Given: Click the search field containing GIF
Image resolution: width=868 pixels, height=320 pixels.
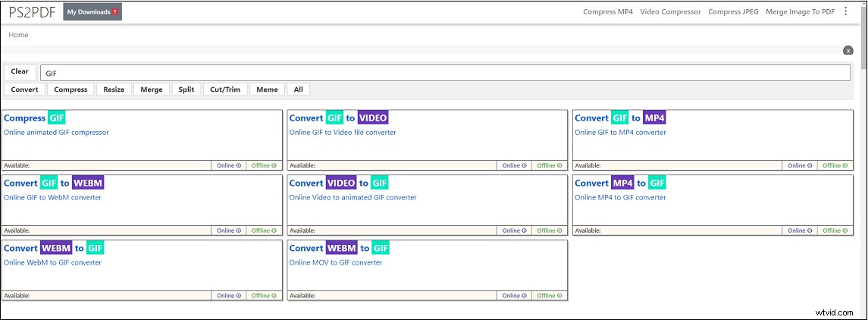Looking at the screenshot, I should click(444, 73).
